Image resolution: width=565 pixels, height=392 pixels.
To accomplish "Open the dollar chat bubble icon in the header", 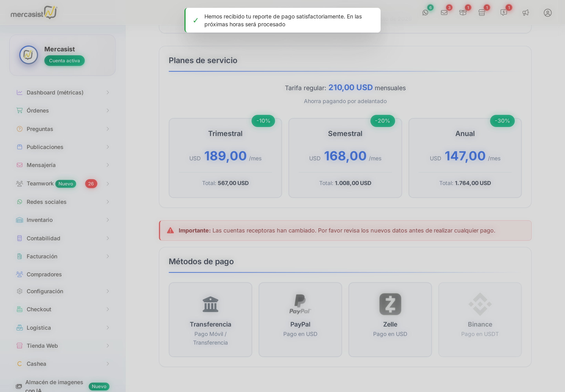I will (504, 13).
